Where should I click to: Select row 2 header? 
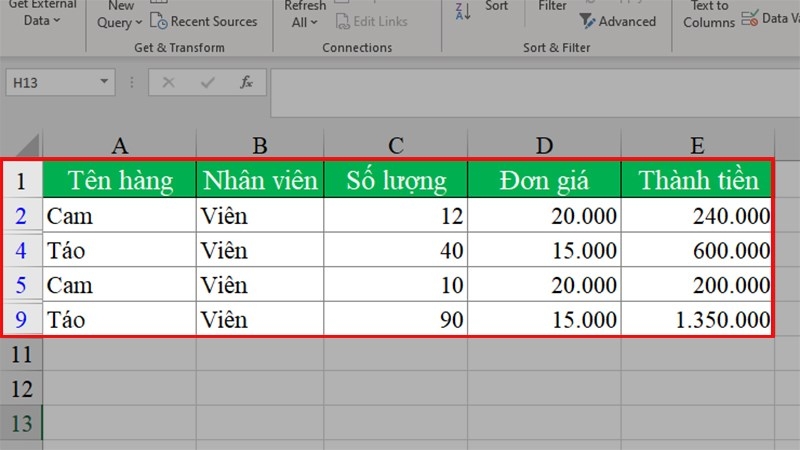click(21, 215)
